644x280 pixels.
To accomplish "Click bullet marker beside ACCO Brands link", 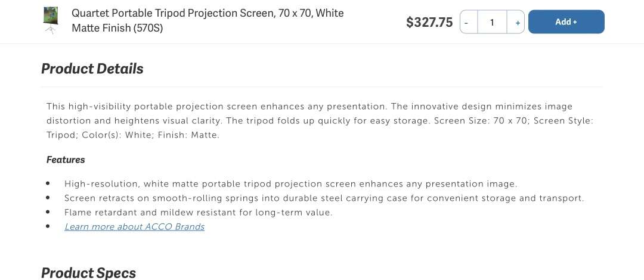I will 48,226.
